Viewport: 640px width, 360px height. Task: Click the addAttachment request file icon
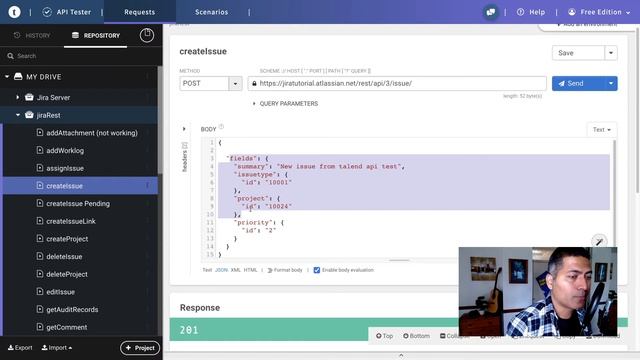click(40, 133)
